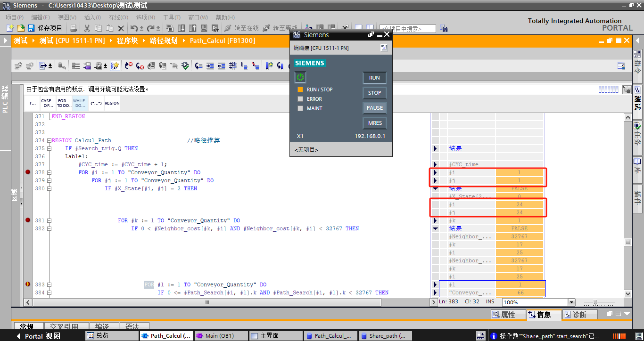The image size is (644, 341).
Task: Click the vertical scrollbar thumb of watch pane
Action: tap(627, 242)
